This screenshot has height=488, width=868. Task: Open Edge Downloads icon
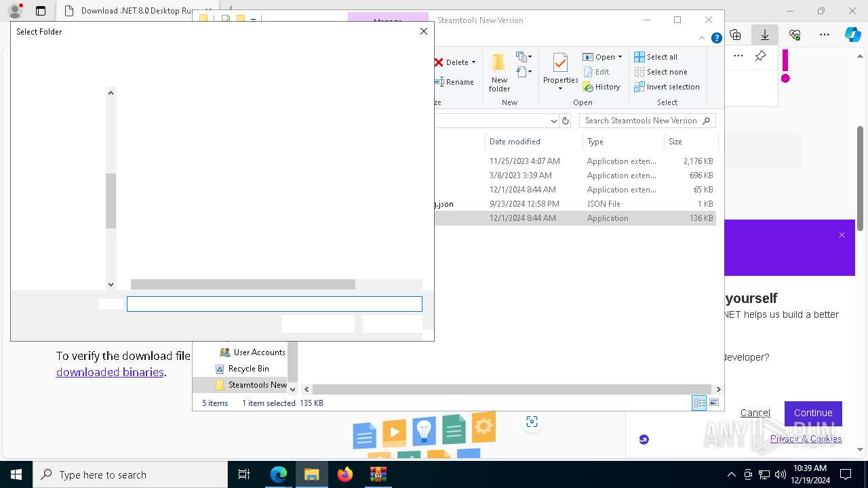coord(765,35)
